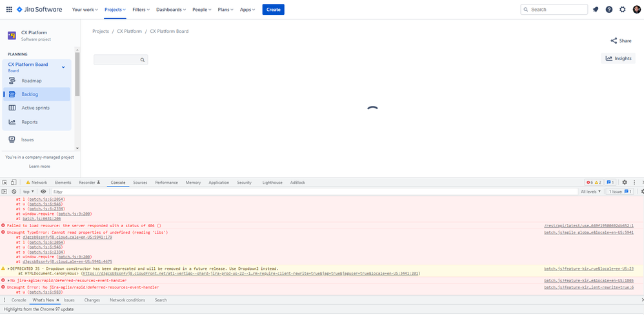Image resolution: width=644 pixels, height=315 pixels.
Task: Open Jira settings gear in header
Action: (623, 10)
